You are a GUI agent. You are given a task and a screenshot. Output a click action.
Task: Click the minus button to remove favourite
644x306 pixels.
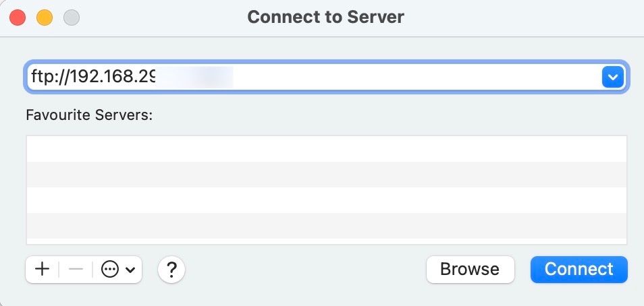coord(76,270)
